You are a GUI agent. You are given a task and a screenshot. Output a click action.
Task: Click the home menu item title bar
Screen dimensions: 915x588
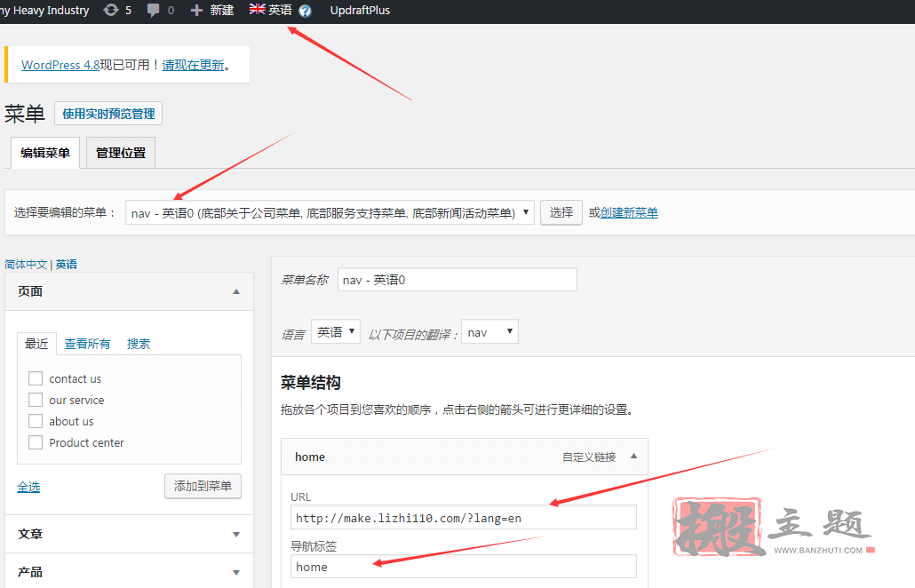pyautogui.click(x=465, y=457)
